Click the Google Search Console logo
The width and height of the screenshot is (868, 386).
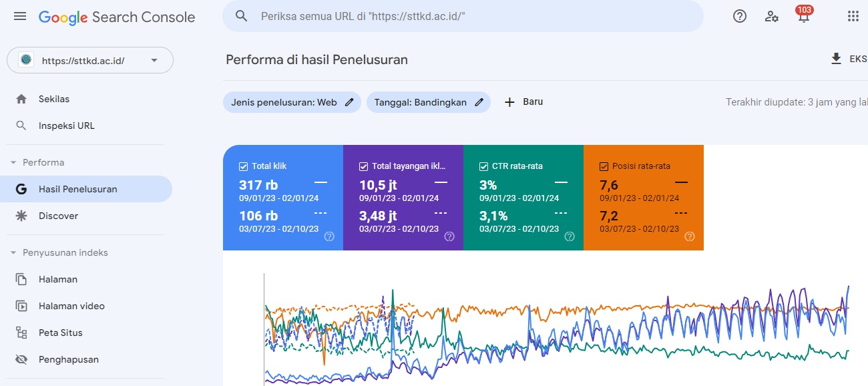click(117, 17)
